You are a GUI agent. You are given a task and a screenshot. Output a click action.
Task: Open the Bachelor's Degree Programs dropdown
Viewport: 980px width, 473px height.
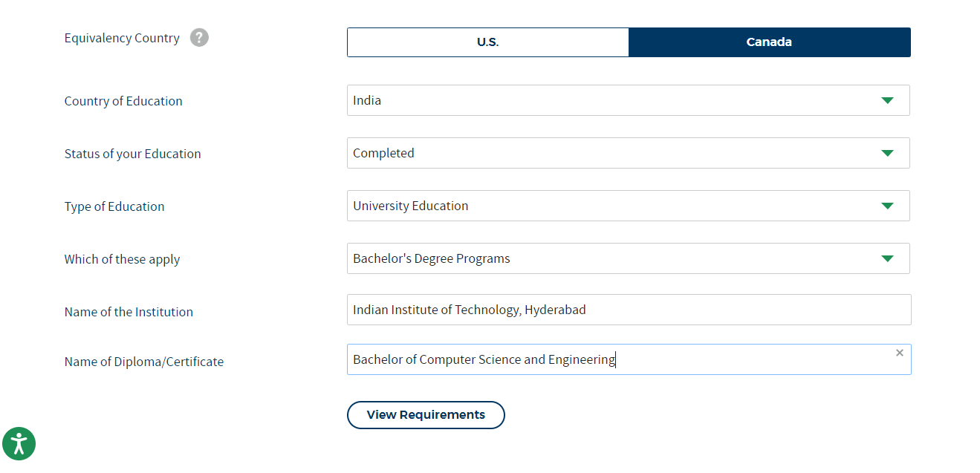[628, 258]
